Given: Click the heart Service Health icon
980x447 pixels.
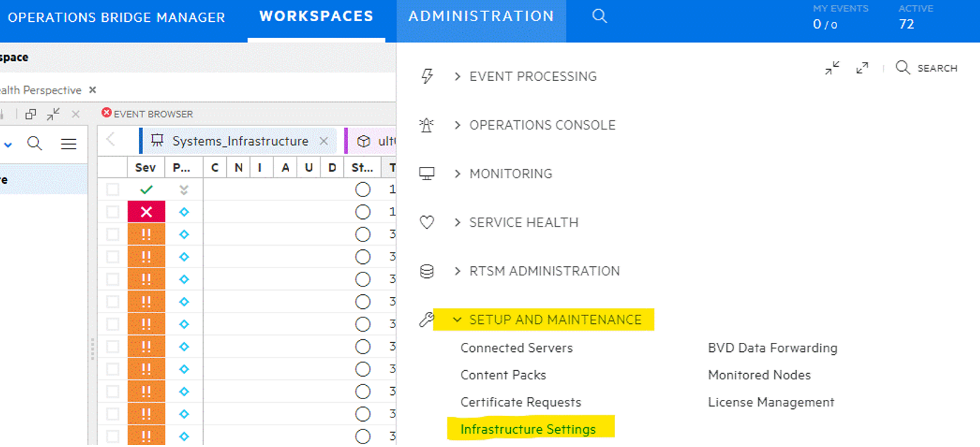Looking at the screenshot, I should pyautogui.click(x=427, y=222).
